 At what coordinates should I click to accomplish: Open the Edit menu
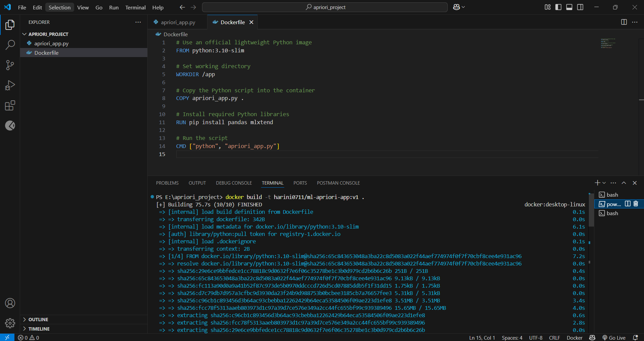tap(37, 7)
